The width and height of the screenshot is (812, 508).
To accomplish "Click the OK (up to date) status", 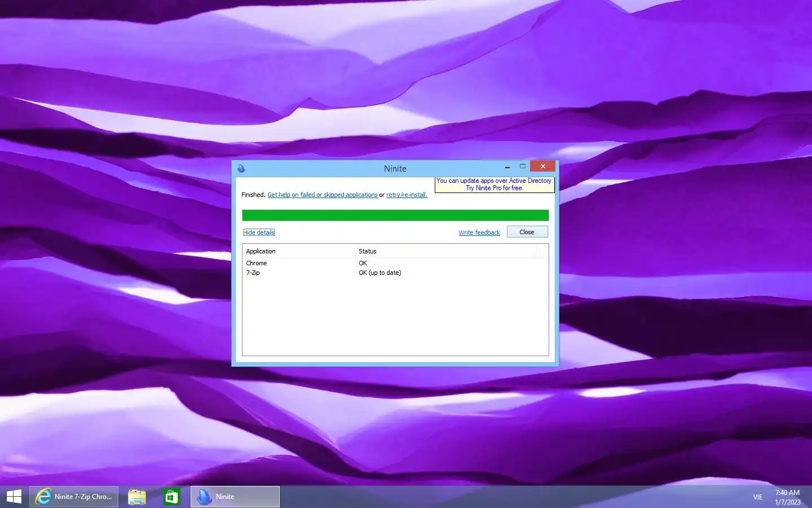I will click(380, 273).
